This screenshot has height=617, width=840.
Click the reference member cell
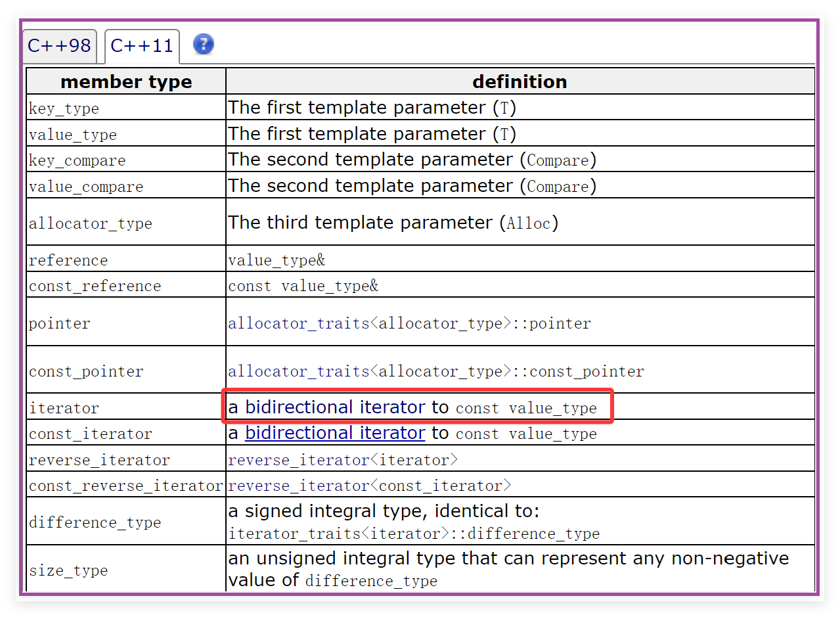click(126, 260)
